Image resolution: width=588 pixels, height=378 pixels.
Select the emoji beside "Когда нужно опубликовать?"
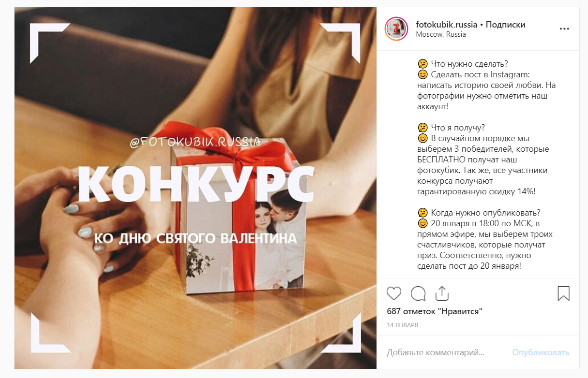tap(422, 213)
